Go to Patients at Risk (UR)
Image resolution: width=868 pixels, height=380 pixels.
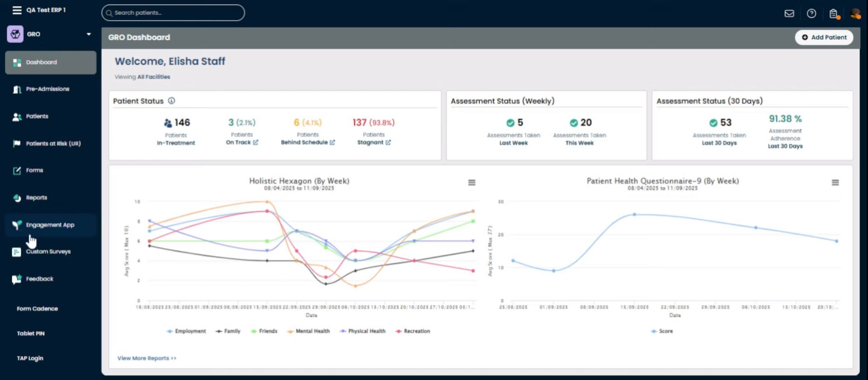pyautogui.click(x=53, y=143)
